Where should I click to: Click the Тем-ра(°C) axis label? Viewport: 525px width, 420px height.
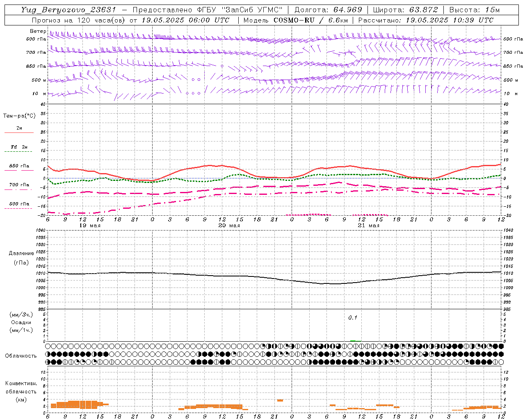[19, 116]
